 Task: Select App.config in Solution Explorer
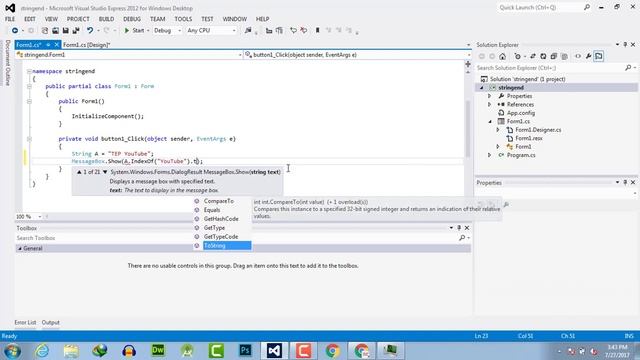tap(521, 113)
